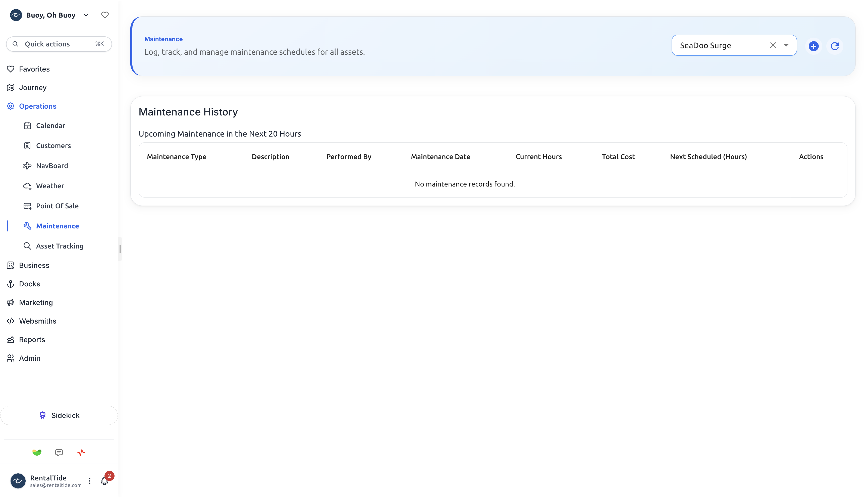This screenshot has height=498, width=868.
Task: Refresh the maintenance list
Action: [835, 46]
